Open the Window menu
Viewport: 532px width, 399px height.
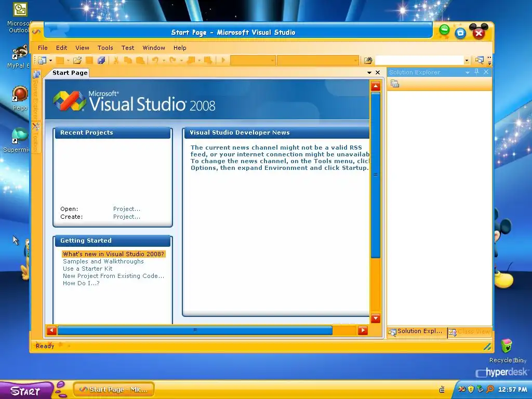(154, 48)
